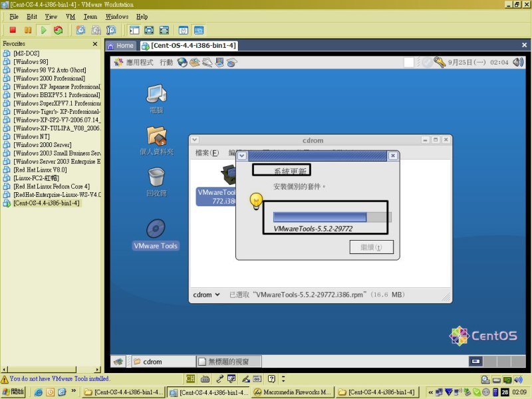Open the Snapshot Manager toolbar icon
This screenshot has width=532, height=399.
point(111,30)
